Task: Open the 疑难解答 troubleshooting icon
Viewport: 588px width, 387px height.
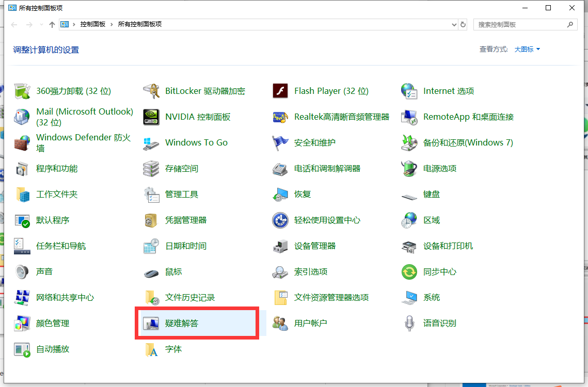Action: click(x=151, y=324)
